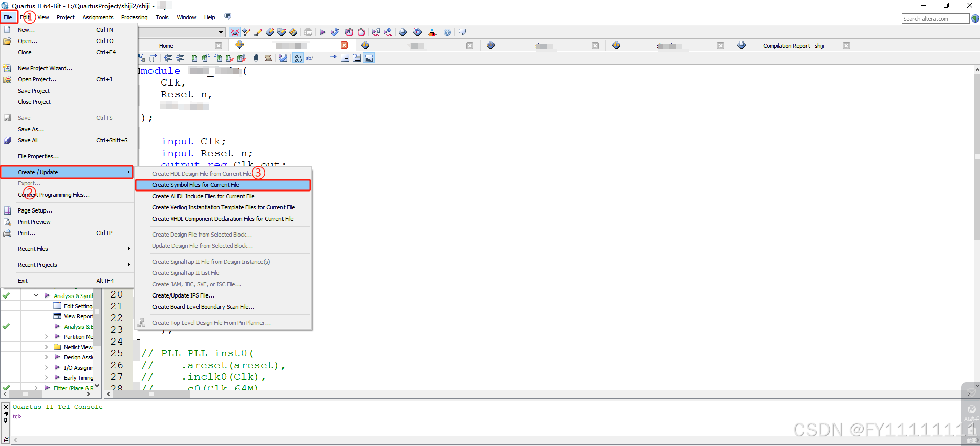Expand the Netlist Viewers tree node
The width and height of the screenshot is (980, 446).
tap(47, 347)
